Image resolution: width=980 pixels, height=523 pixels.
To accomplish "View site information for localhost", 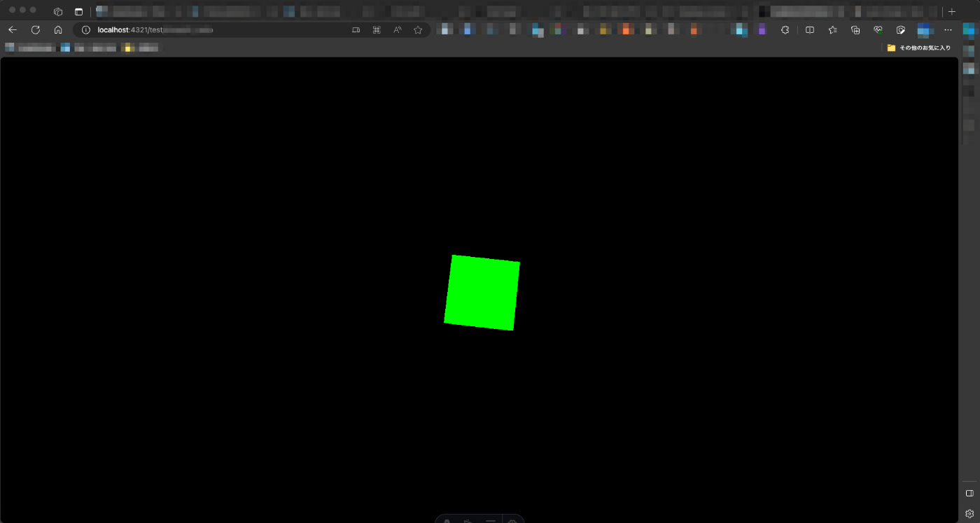I will coord(86,30).
